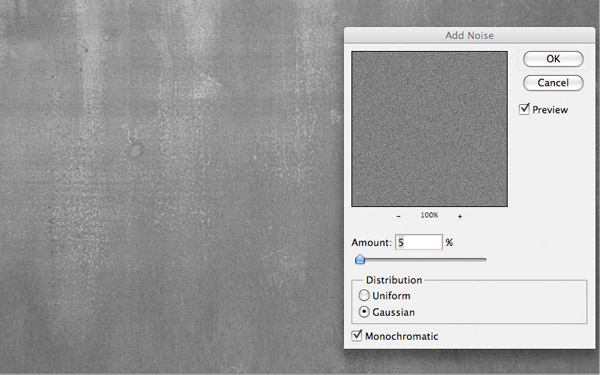600x375 pixels.
Task: Toggle the Monochromatic checkbox
Action: tap(357, 336)
